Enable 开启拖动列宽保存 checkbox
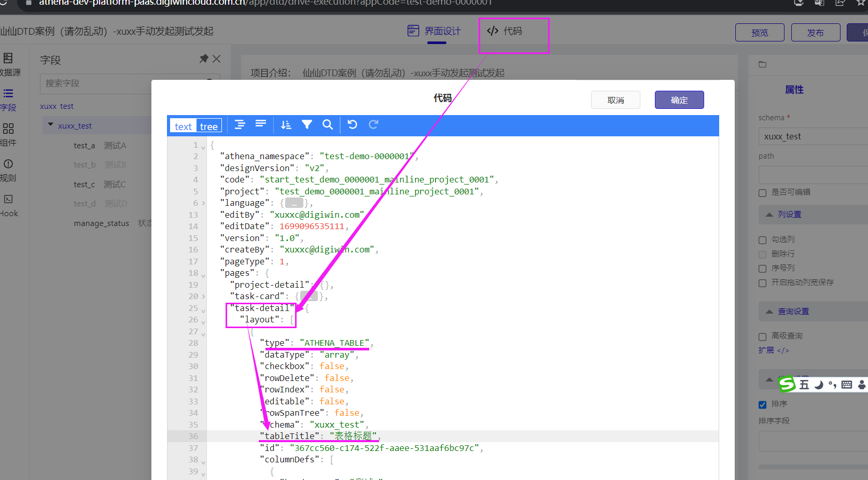Image resolution: width=868 pixels, height=480 pixels. (762, 283)
